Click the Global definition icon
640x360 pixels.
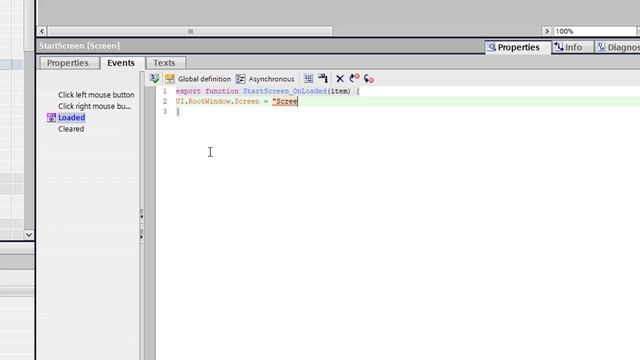click(170, 79)
